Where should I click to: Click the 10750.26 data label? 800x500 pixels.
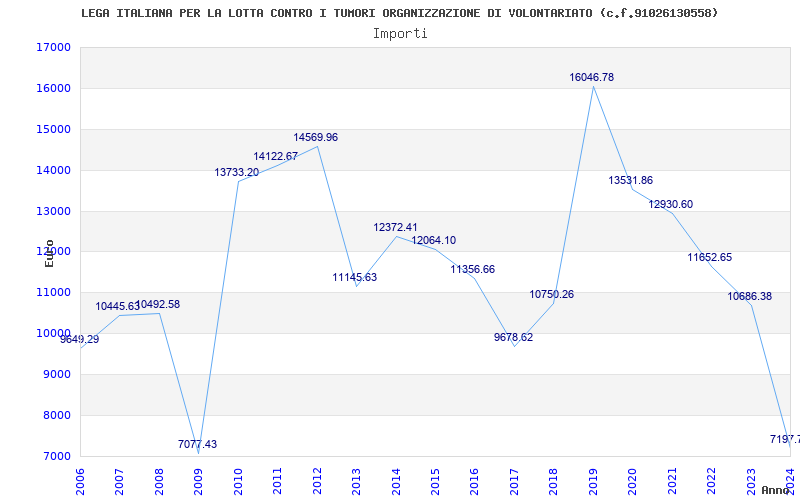tap(552, 294)
